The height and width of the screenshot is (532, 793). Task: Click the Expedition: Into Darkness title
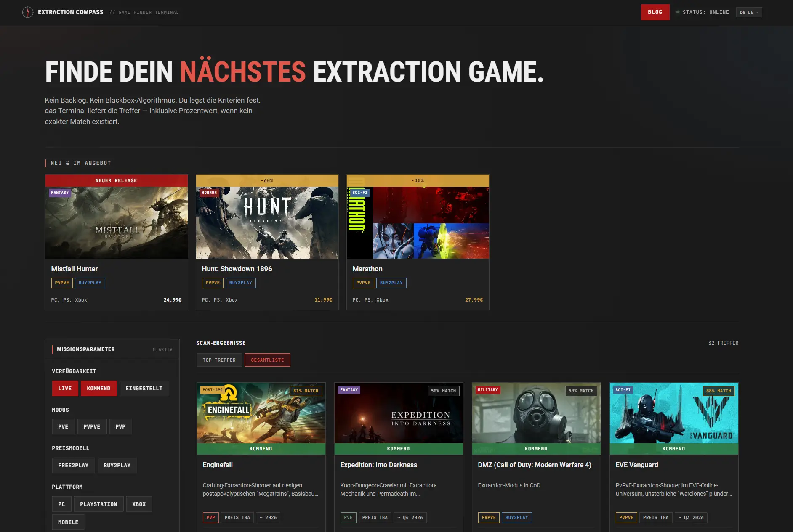tap(379, 465)
